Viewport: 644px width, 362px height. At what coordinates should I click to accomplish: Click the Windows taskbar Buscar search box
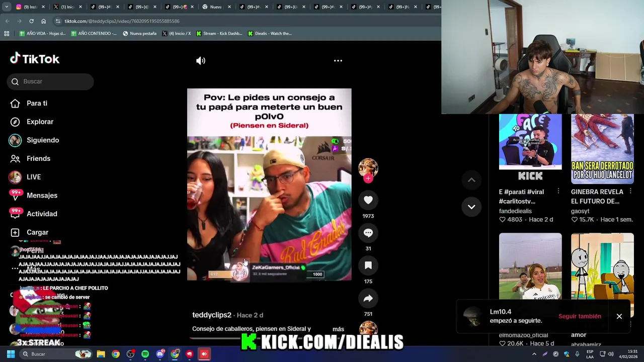click(x=56, y=354)
